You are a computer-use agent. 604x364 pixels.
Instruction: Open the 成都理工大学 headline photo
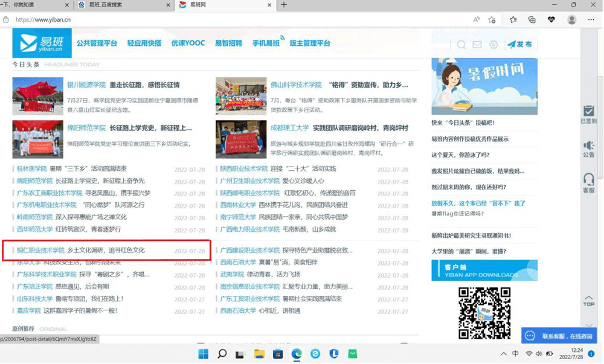click(241, 139)
